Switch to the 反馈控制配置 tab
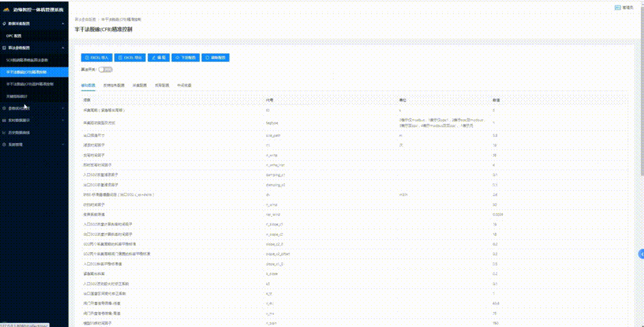The width and height of the screenshot is (644, 327). (113, 86)
